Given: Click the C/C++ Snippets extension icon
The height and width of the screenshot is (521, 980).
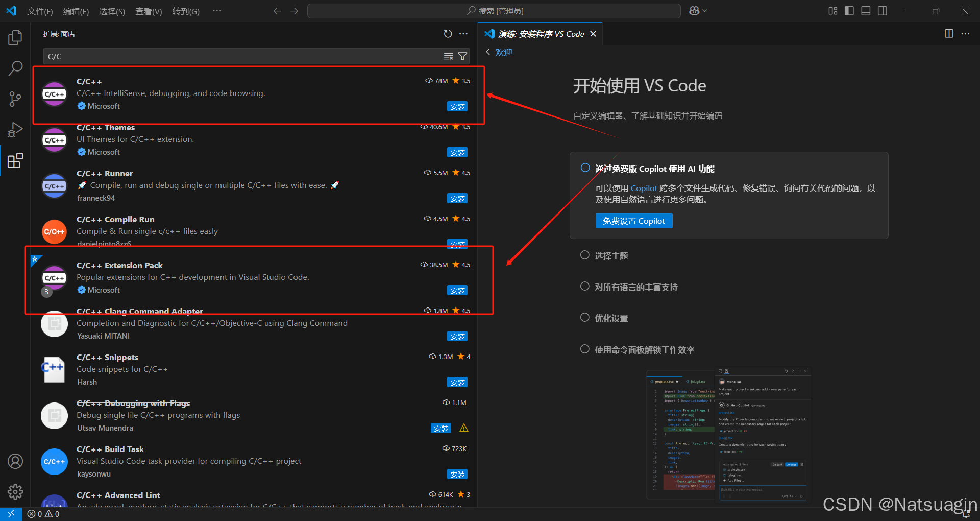Looking at the screenshot, I should click(54, 370).
